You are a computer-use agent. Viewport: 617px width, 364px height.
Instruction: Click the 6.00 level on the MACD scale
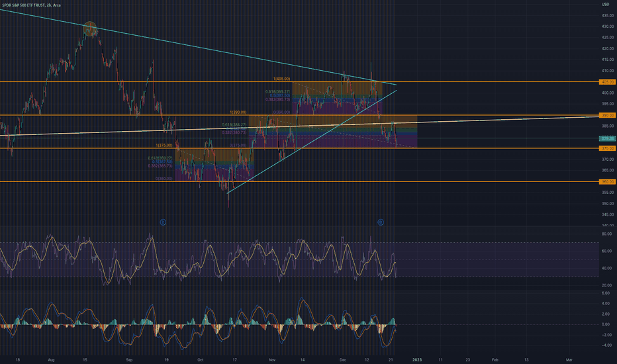coord(606,294)
